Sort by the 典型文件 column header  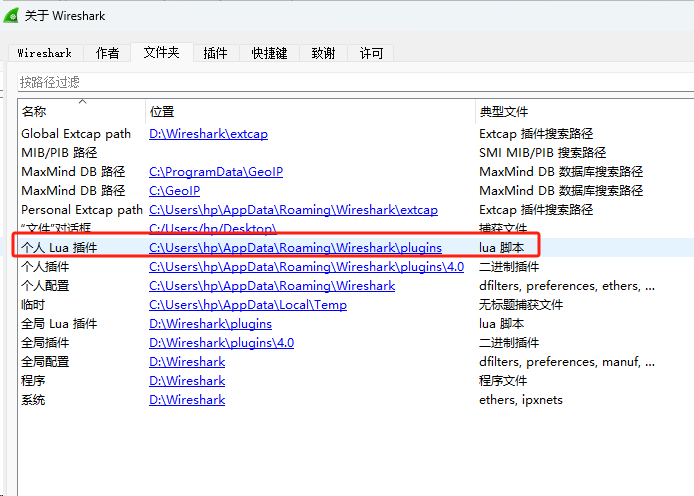pyautogui.click(x=585, y=111)
